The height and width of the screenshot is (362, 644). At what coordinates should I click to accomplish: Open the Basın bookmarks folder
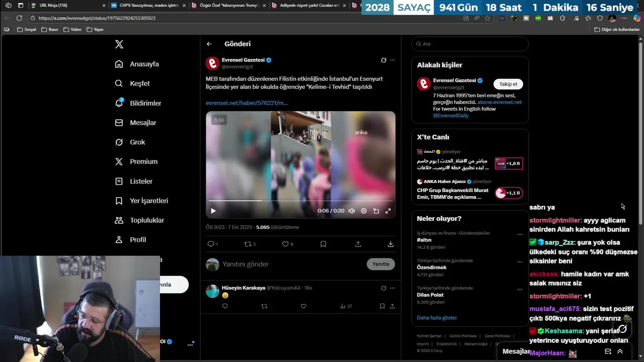[50, 30]
